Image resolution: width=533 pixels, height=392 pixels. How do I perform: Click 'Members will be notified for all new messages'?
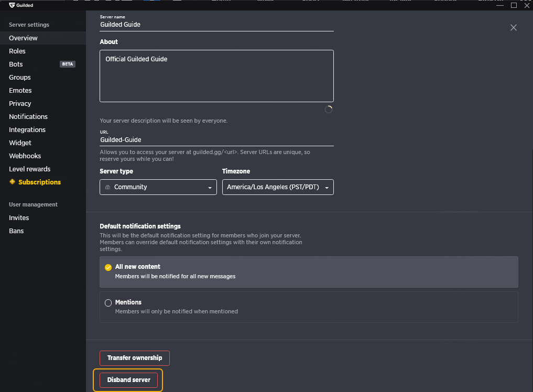pos(175,276)
